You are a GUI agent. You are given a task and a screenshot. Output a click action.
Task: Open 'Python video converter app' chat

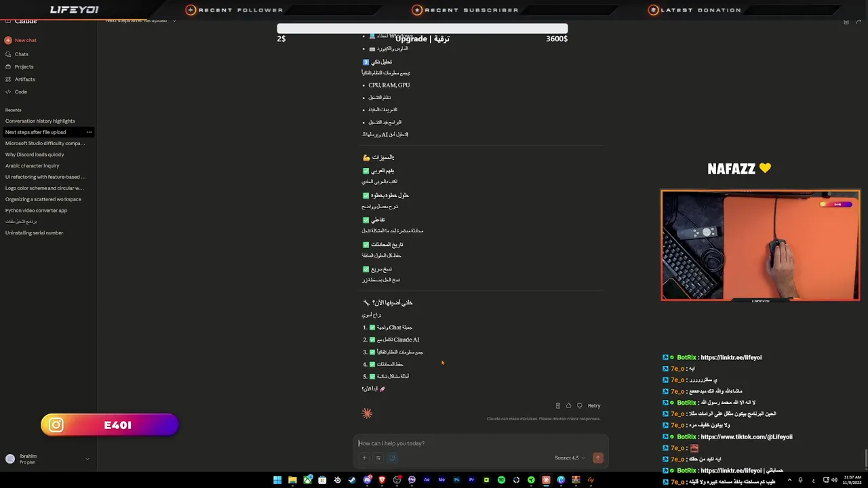coord(36,210)
